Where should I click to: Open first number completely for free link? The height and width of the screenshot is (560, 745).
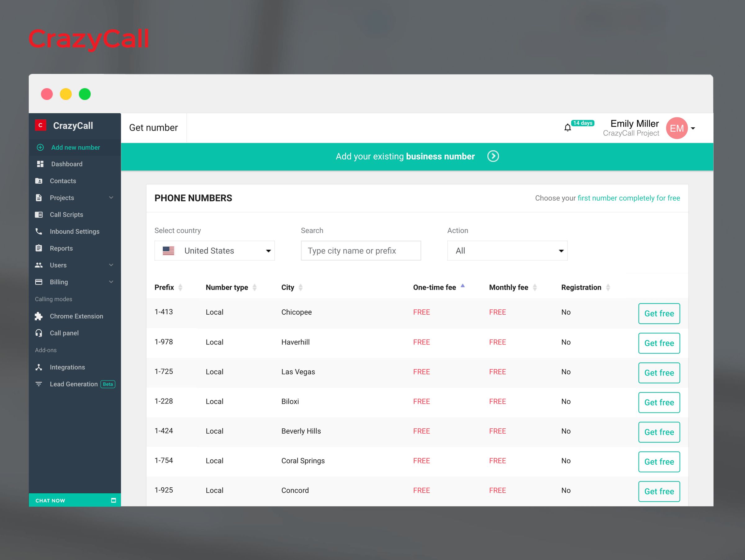coord(629,198)
